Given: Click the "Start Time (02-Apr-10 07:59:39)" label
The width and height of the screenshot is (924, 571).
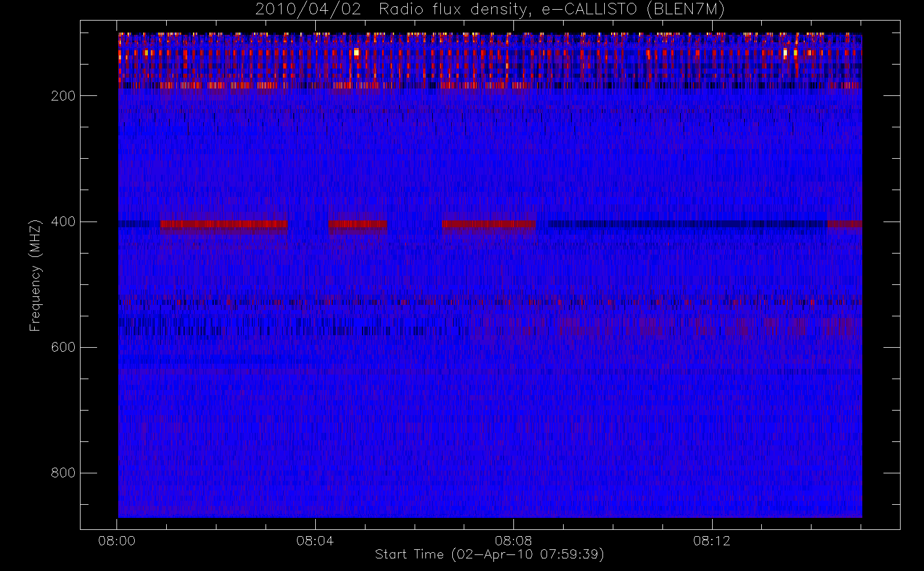Looking at the screenshot, I should coord(489,554).
